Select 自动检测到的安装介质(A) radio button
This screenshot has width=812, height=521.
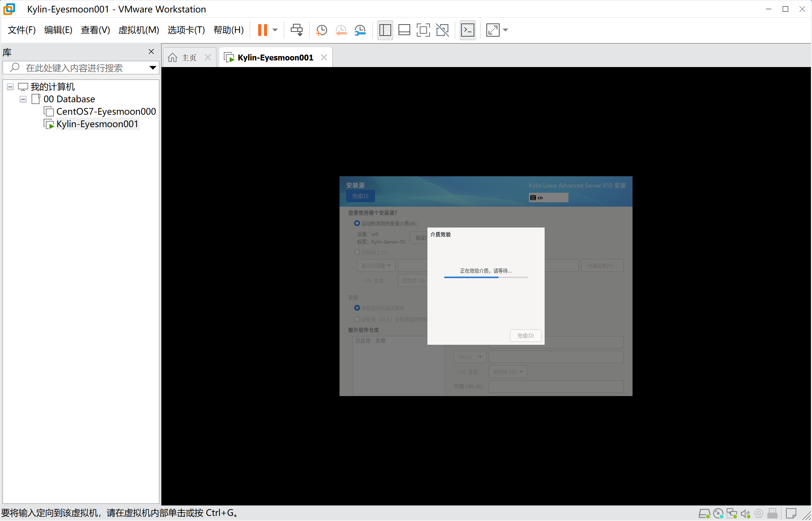[357, 223]
